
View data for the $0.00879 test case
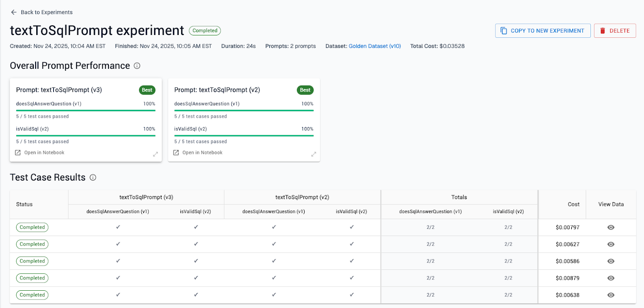(611, 278)
